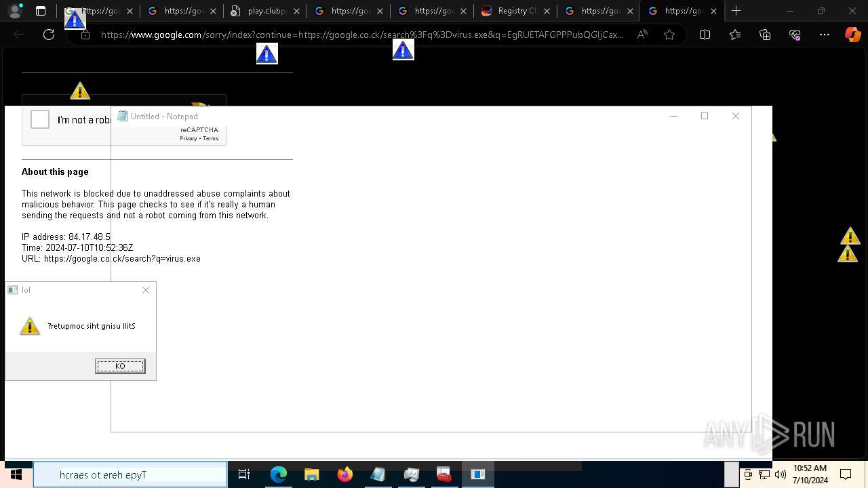Click the taskbar search box

point(130,474)
